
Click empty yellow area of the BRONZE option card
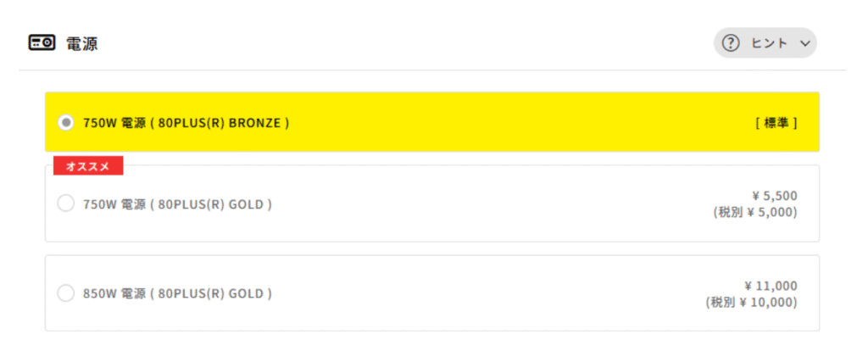[x=509, y=122]
